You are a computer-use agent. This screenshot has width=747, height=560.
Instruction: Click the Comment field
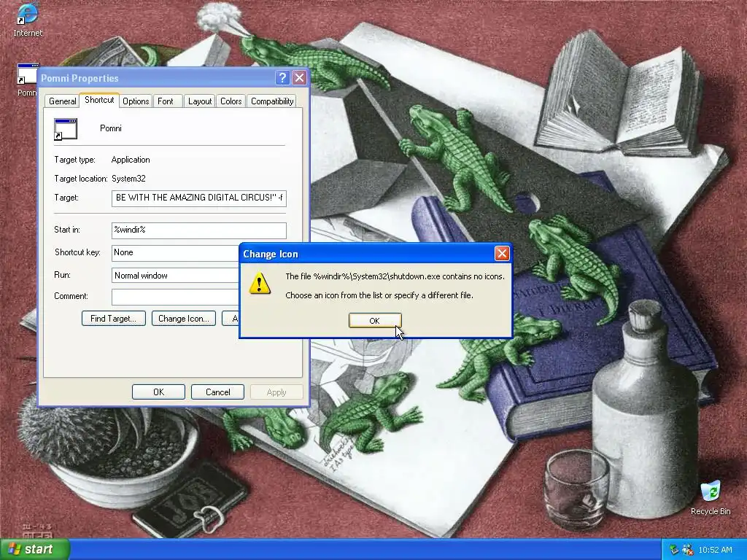pyautogui.click(x=175, y=296)
